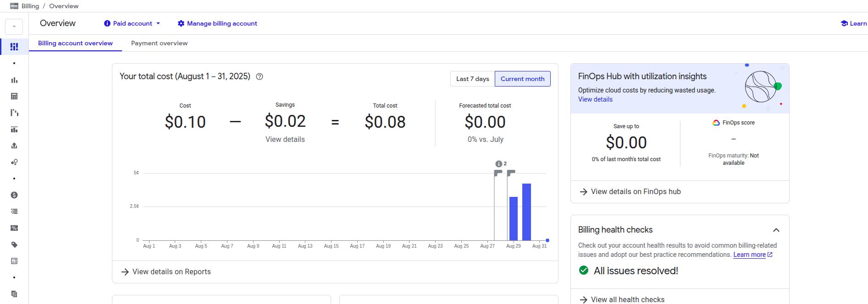Click the tallest blue bar in cost chart
Screen dimensions: 868x304
tap(526, 212)
